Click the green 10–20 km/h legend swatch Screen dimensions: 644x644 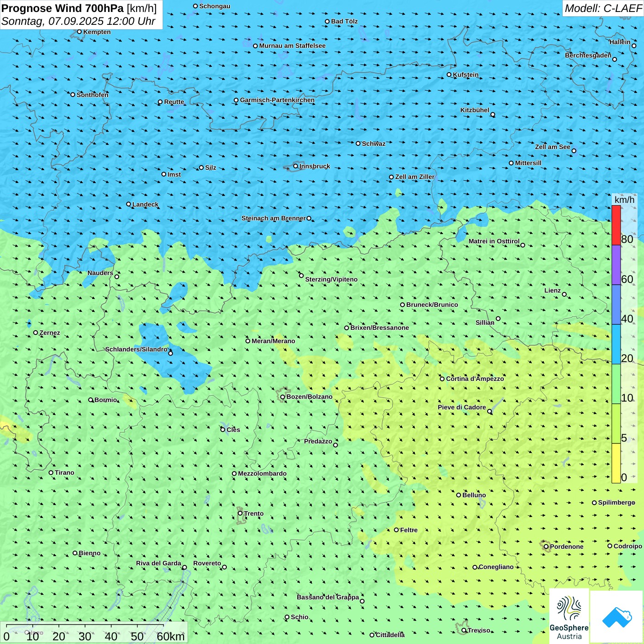click(616, 384)
